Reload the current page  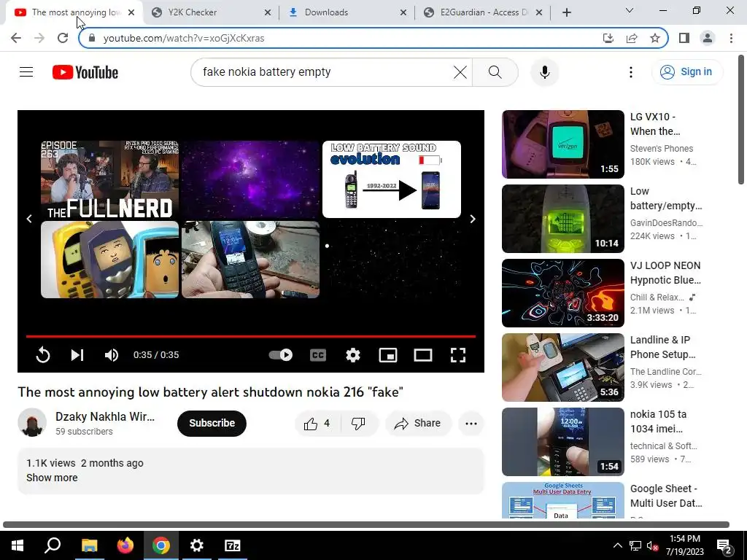(63, 38)
